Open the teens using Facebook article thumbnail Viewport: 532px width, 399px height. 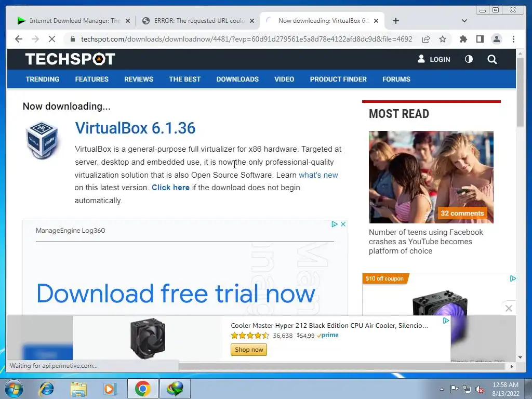[431, 177]
